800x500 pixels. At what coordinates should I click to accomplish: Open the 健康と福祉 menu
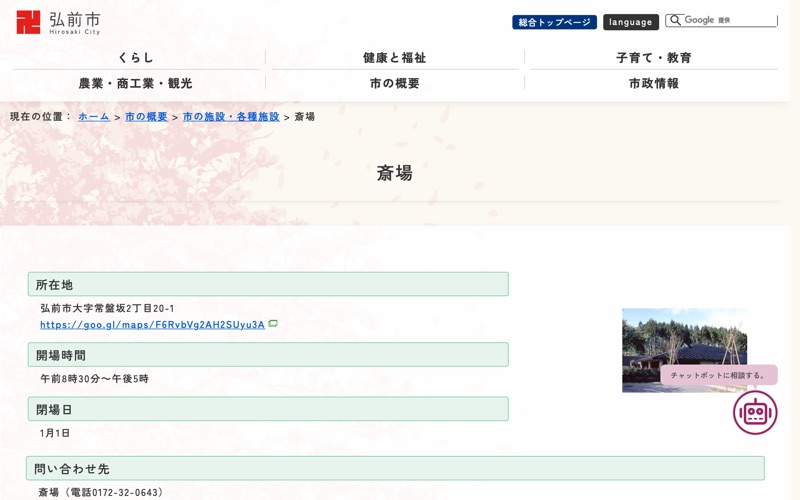(x=394, y=58)
